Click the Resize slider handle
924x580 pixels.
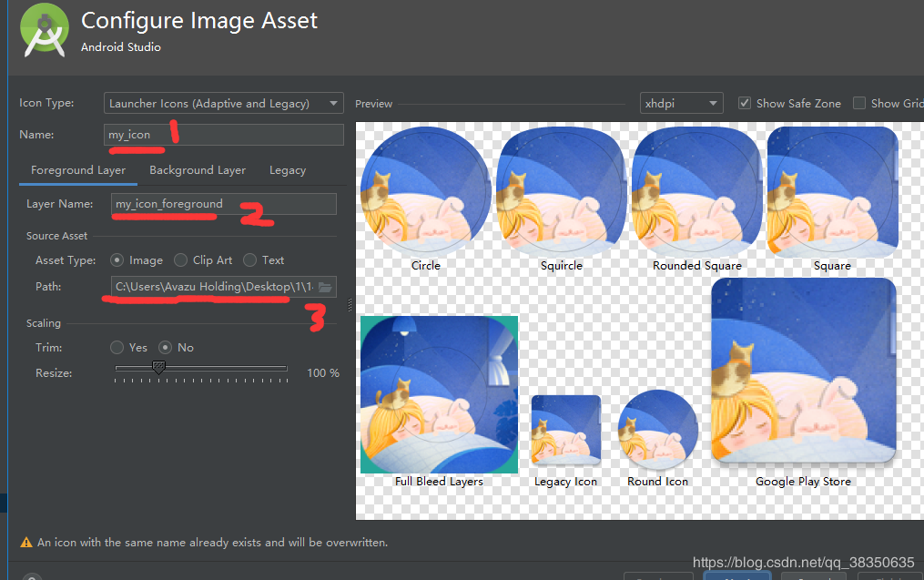[x=158, y=367]
